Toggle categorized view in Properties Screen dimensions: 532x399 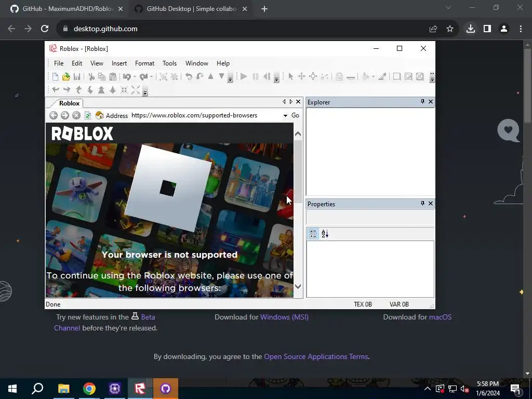pos(313,233)
